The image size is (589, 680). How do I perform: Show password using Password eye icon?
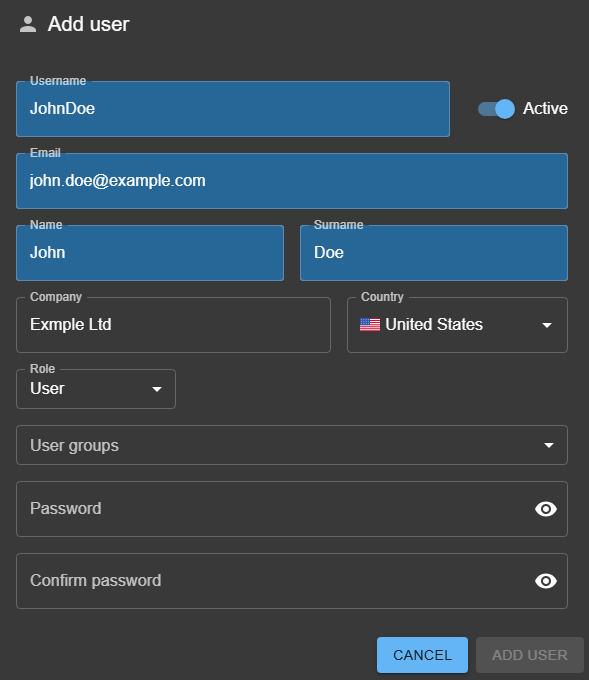coord(546,509)
